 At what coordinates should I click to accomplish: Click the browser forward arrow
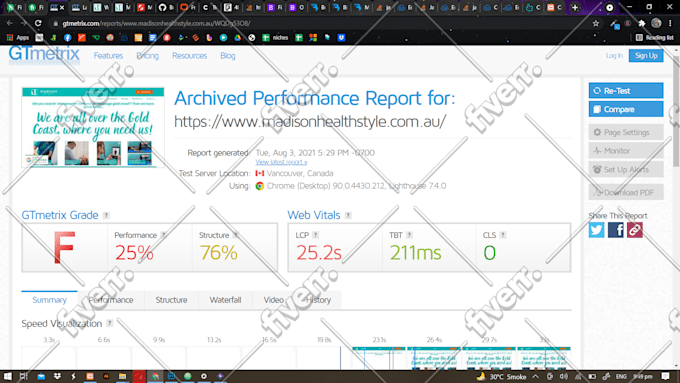point(24,23)
